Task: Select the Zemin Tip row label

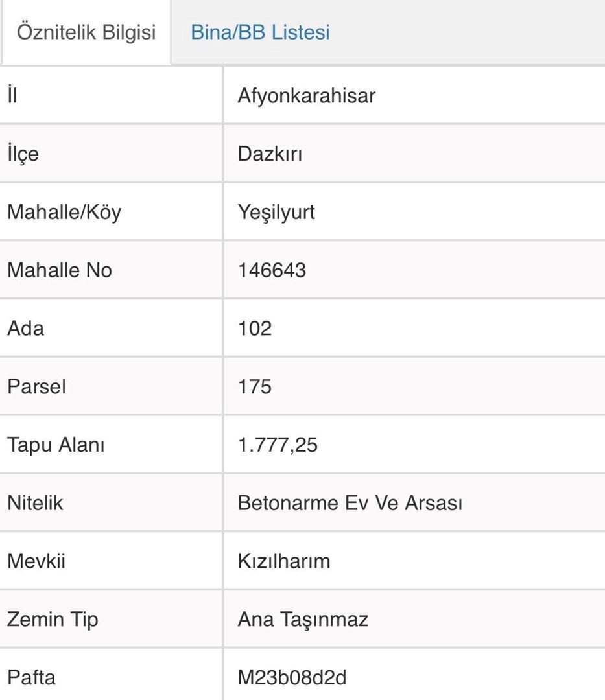Action: tap(53, 619)
